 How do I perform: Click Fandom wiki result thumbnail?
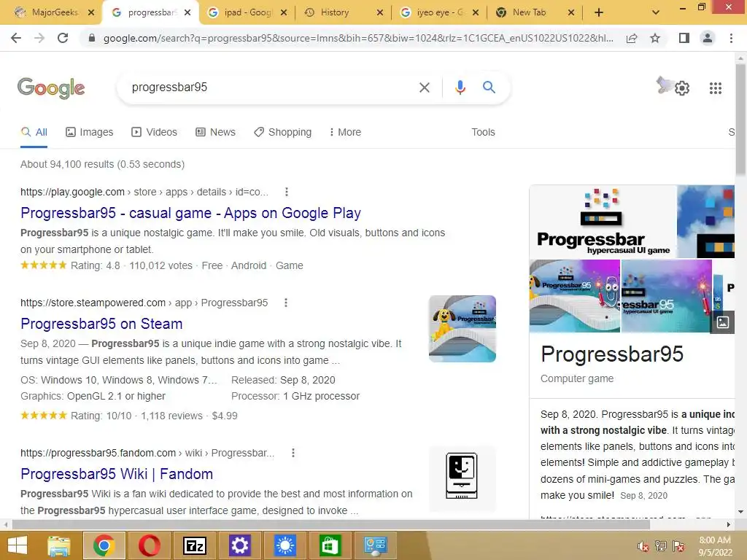tap(462, 478)
